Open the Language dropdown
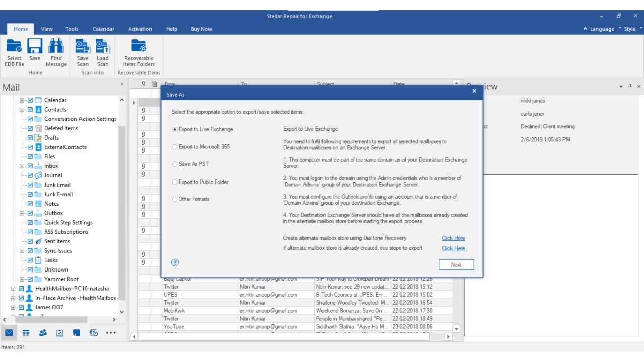The image size is (644, 362). click(x=602, y=29)
